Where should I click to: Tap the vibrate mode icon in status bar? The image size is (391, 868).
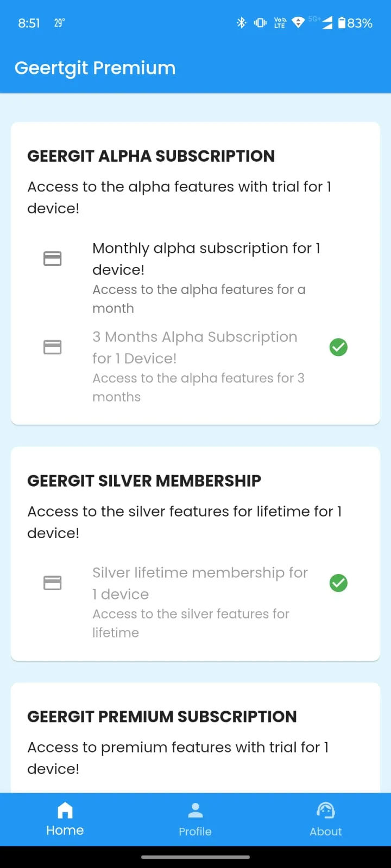[261, 23]
